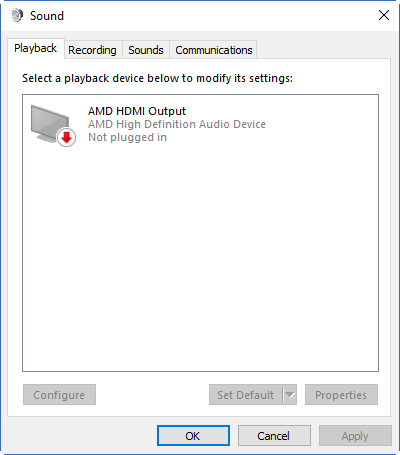Switch to the Sounds tab

(x=146, y=50)
